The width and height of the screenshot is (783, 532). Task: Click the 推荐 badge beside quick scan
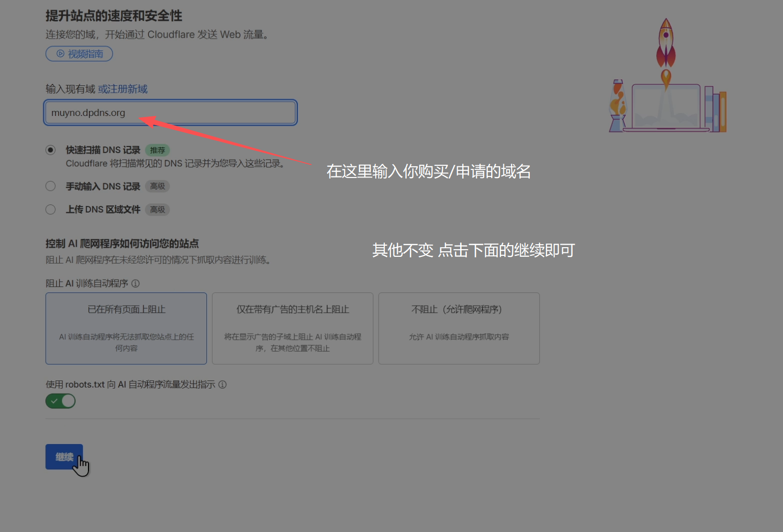point(157,150)
